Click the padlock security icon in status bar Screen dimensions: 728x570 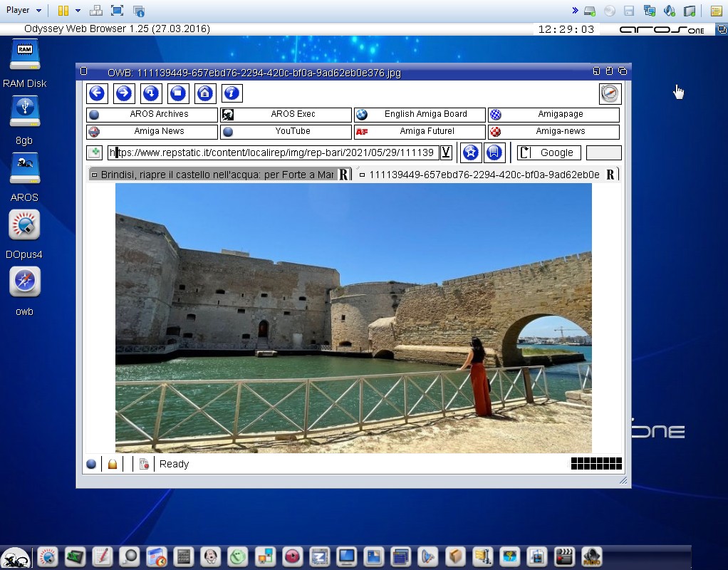coord(112,465)
